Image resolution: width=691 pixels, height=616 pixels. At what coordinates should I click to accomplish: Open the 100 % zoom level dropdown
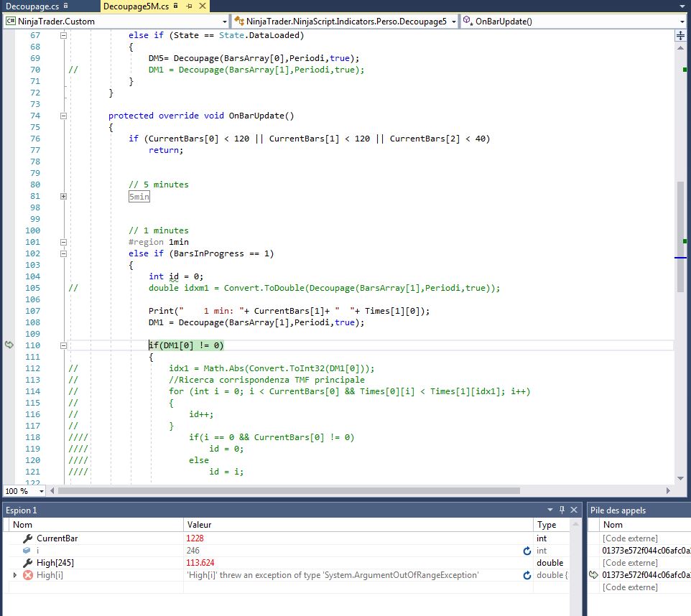(41, 491)
